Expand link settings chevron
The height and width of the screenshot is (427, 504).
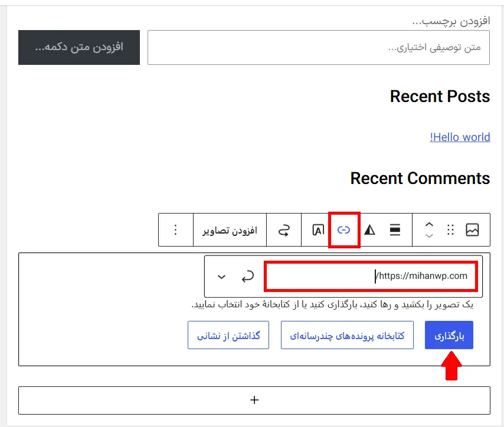point(221,277)
